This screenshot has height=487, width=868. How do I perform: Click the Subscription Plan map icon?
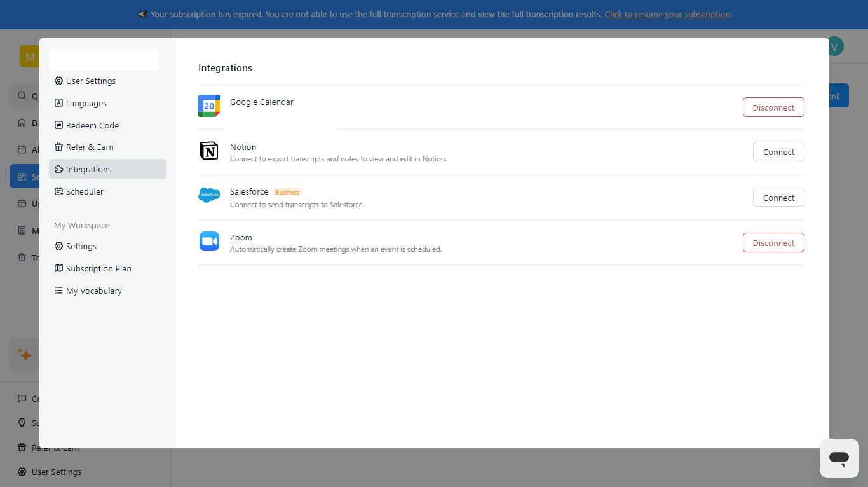(x=58, y=268)
